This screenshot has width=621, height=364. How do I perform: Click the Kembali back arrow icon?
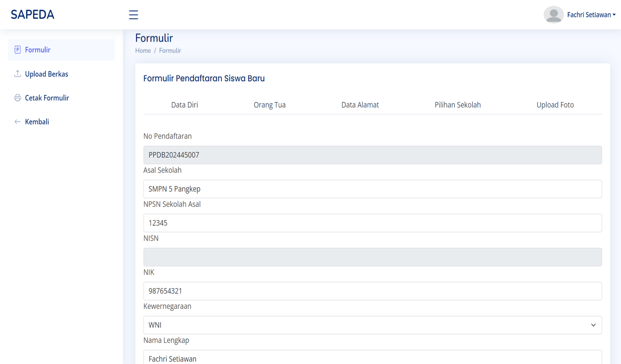[17, 122]
